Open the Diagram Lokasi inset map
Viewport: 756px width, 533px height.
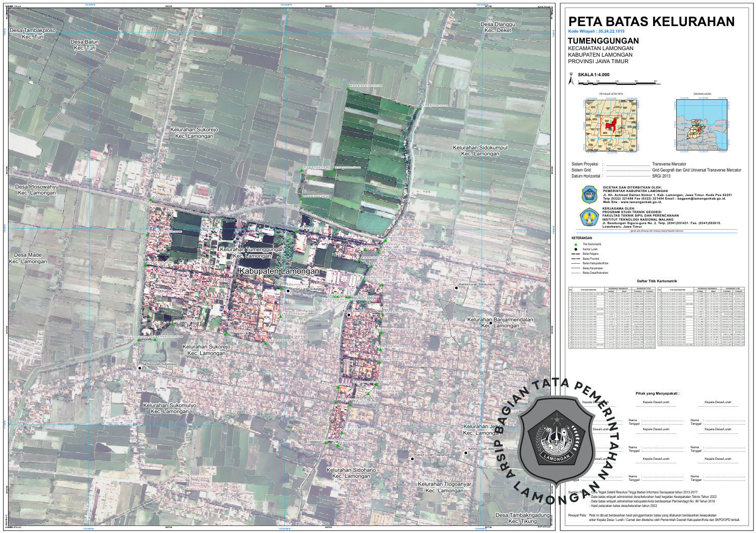tap(702, 124)
